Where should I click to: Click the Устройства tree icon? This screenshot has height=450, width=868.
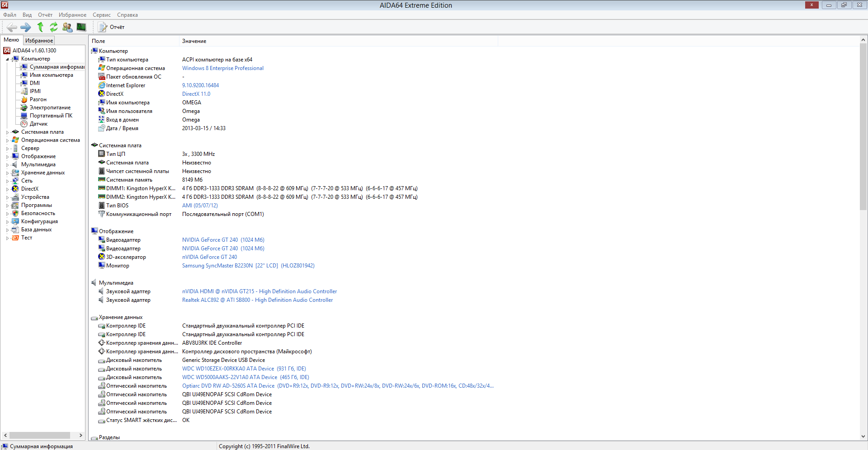(x=15, y=197)
